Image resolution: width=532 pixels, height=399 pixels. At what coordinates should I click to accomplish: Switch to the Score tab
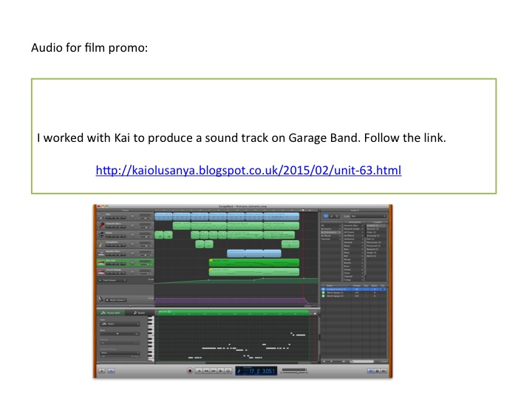[139, 313]
